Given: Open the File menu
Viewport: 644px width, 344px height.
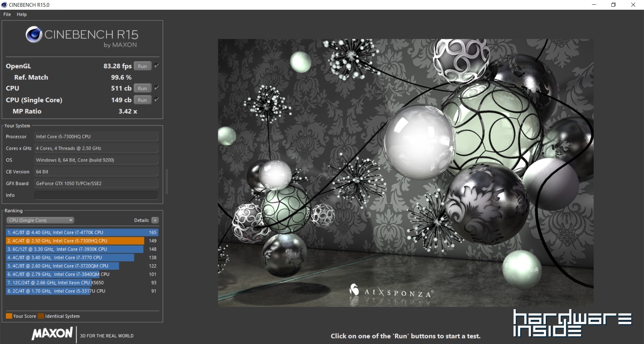Looking at the screenshot, I should point(7,14).
